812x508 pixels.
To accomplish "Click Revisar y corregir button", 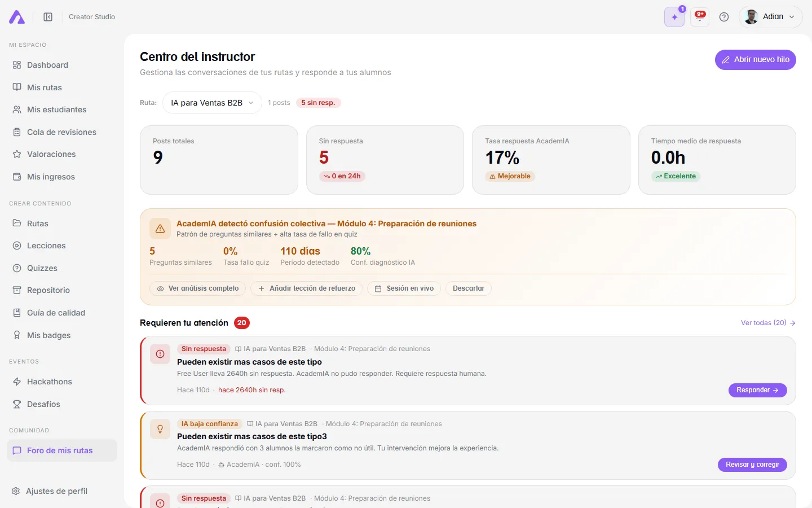I will (752, 465).
